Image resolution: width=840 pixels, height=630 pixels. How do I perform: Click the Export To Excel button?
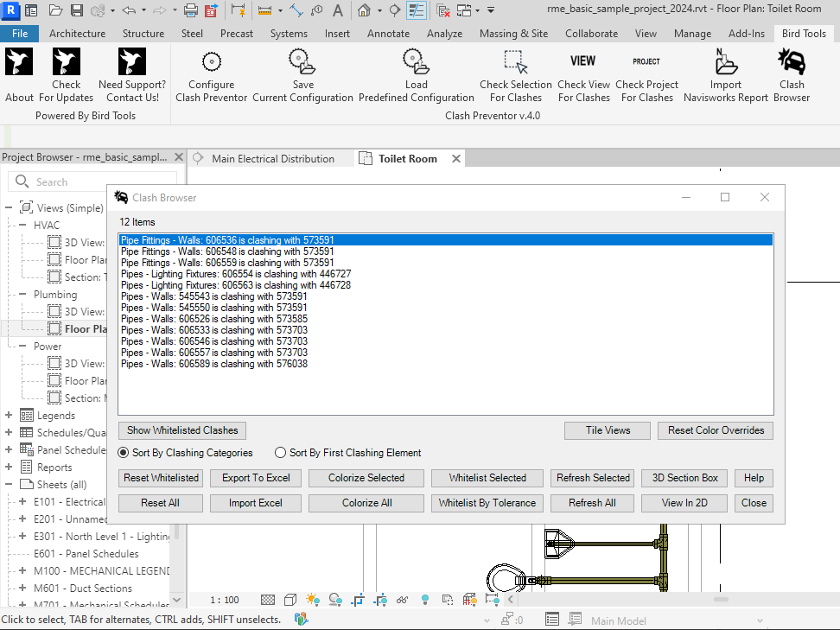[256, 478]
